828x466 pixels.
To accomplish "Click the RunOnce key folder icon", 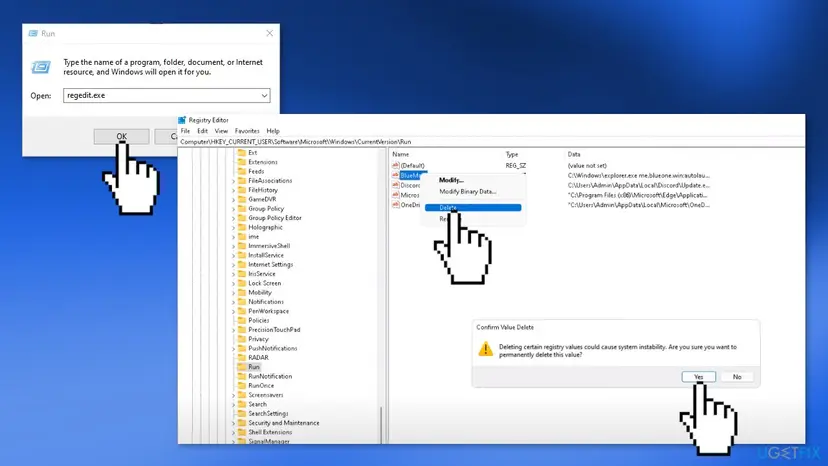I will 242,386.
